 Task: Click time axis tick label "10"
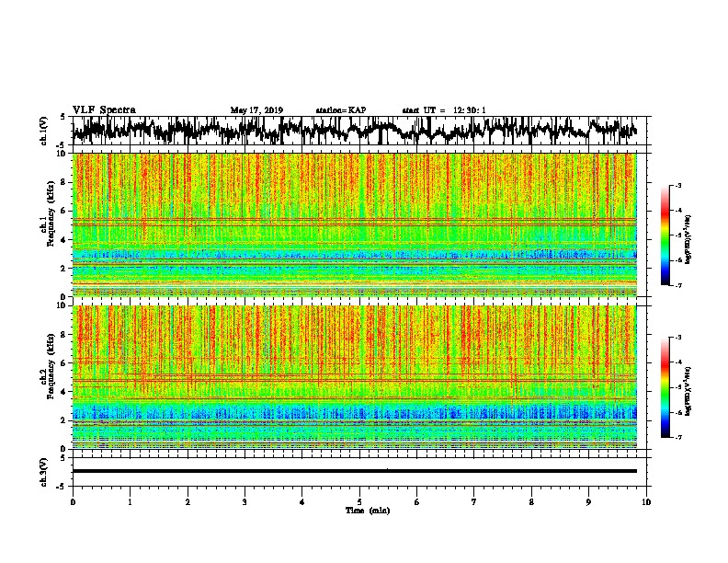pos(646,502)
